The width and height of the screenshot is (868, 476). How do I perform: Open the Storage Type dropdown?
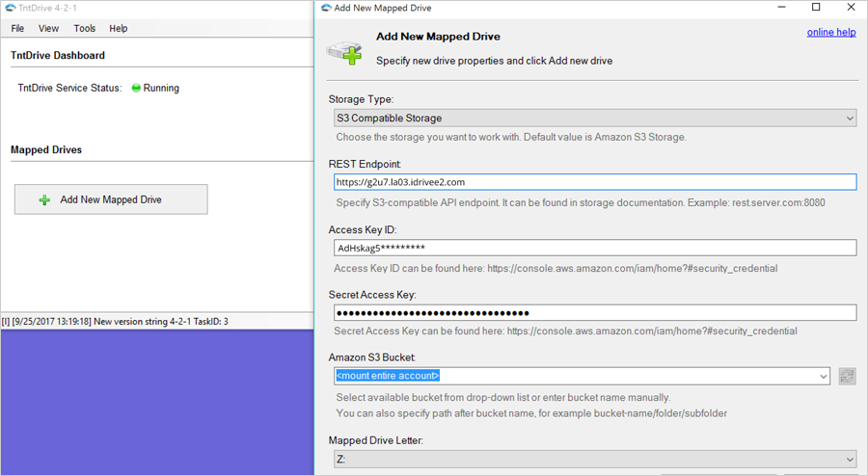(591, 119)
